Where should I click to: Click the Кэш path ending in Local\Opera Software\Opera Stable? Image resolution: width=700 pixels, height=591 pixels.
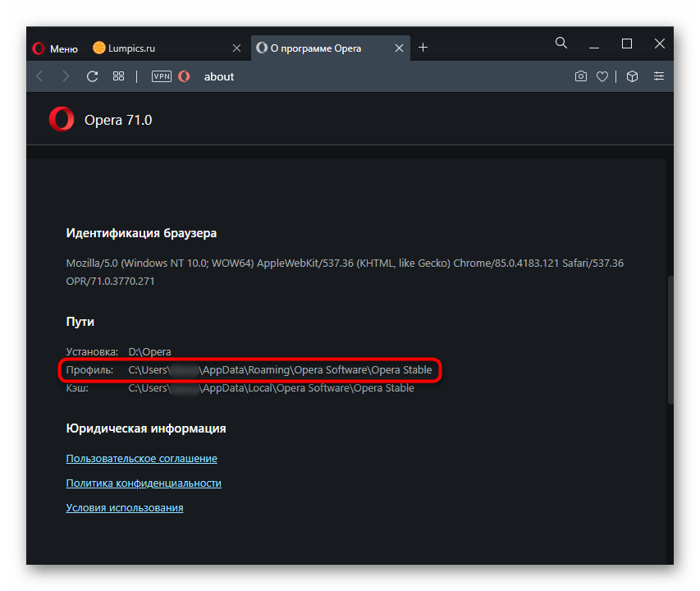point(271,388)
